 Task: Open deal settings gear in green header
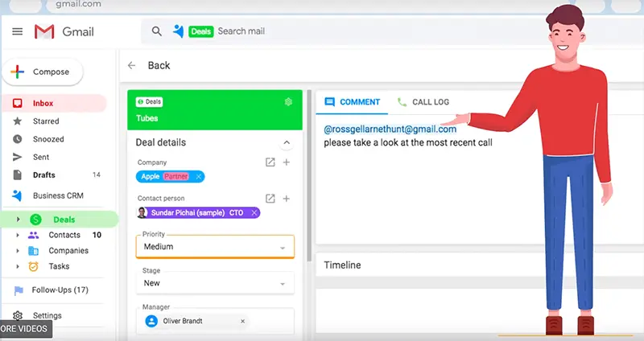point(288,102)
